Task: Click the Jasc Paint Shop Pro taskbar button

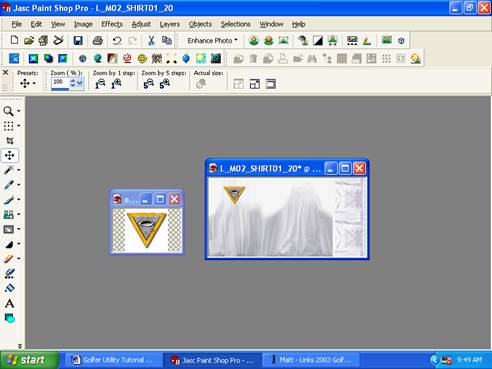Action: [x=212, y=360]
